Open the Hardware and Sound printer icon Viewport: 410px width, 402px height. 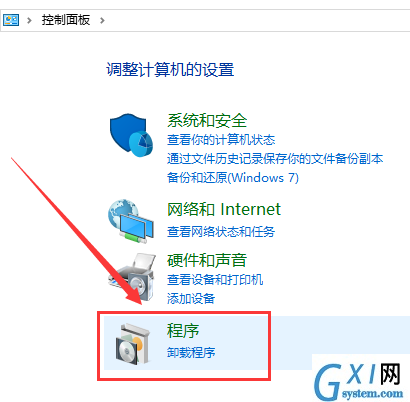tap(132, 276)
